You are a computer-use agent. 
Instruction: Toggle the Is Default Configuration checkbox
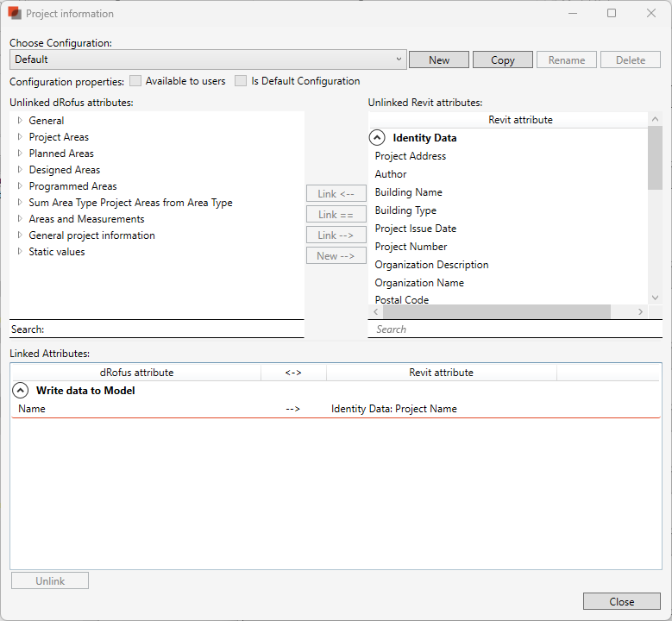point(241,81)
